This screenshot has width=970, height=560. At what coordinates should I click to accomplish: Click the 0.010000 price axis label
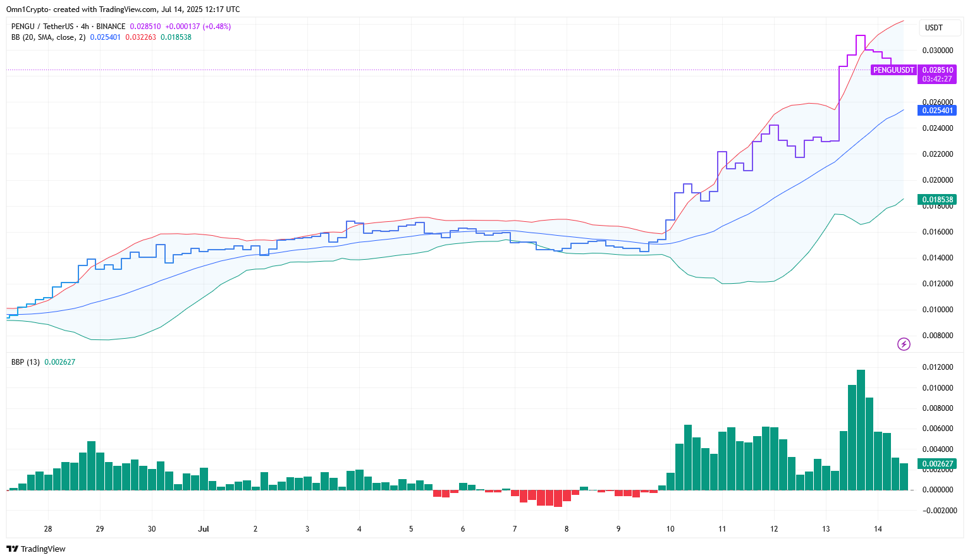(937, 310)
